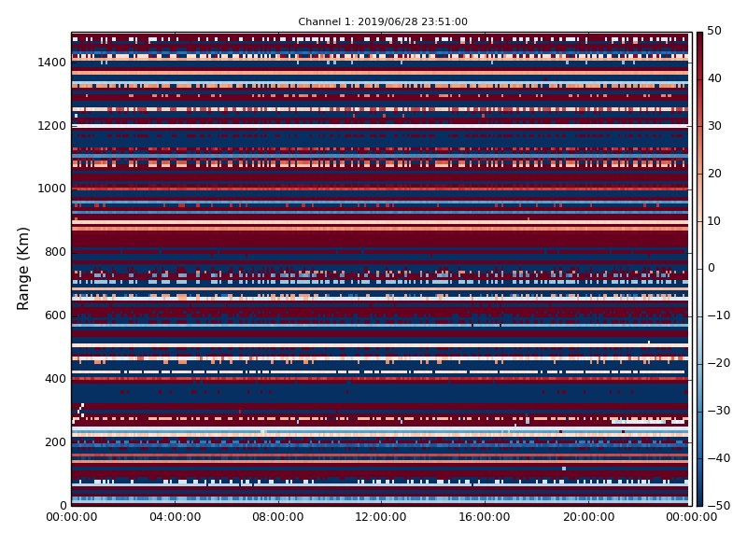Viewport: 747px width, 560px height.
Task: Click the colorbar label −50
Action: point(718,505)
